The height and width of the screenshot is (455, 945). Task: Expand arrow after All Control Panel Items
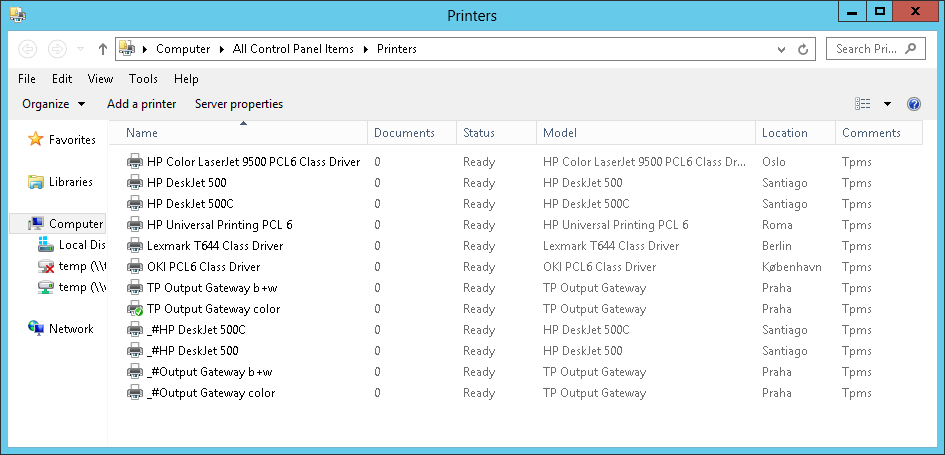(x=365, y=49)
